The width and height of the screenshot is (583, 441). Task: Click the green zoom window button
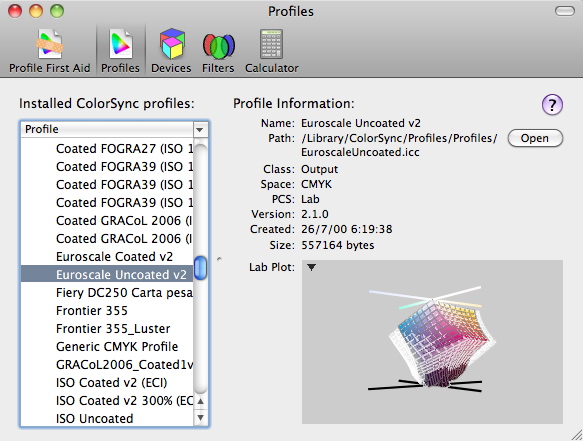point(57,11)
